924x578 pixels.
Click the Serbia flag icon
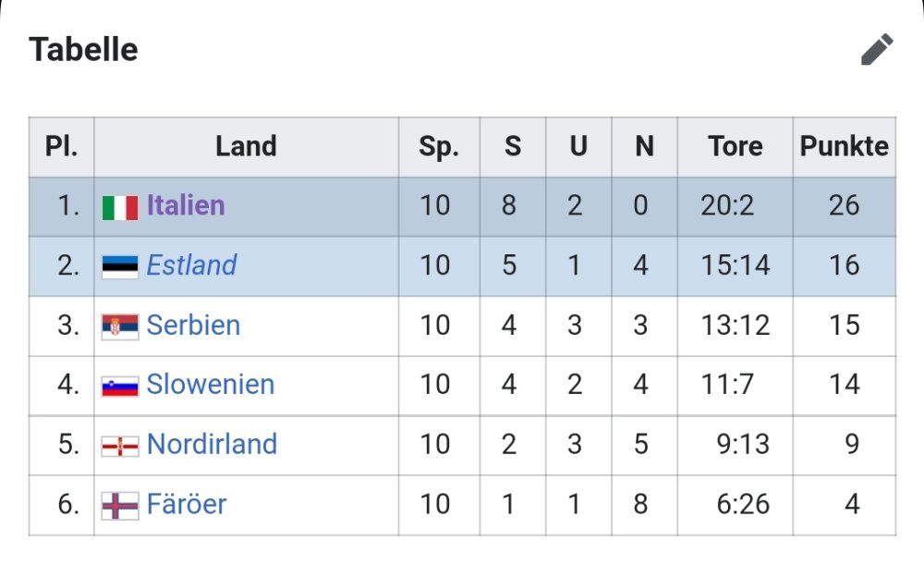[x=120, y=326]
